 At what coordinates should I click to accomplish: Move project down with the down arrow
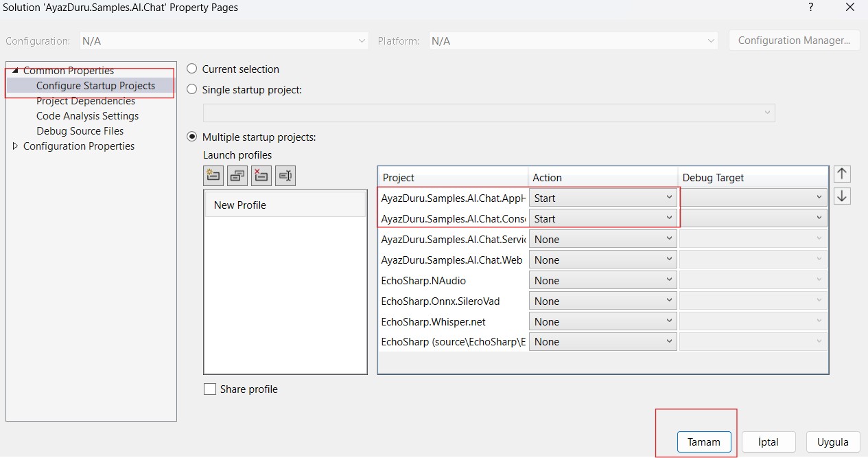tap(842, 196)
